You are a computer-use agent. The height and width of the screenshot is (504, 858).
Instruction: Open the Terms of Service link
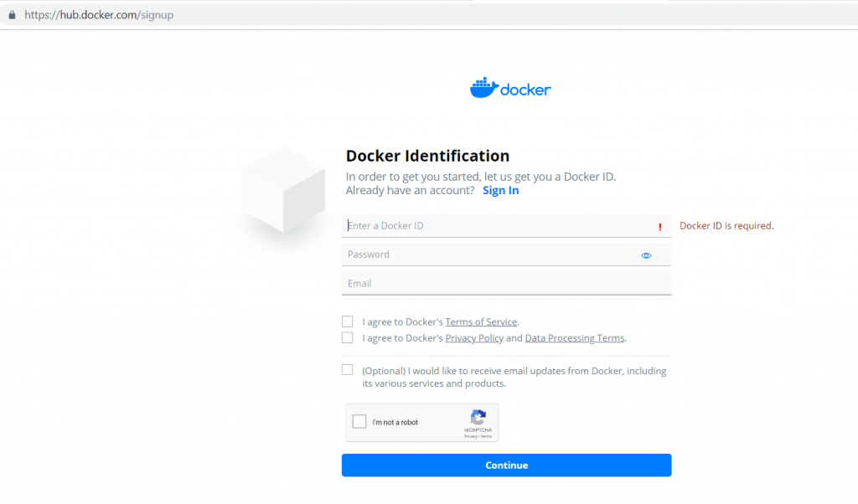[481, 321]
